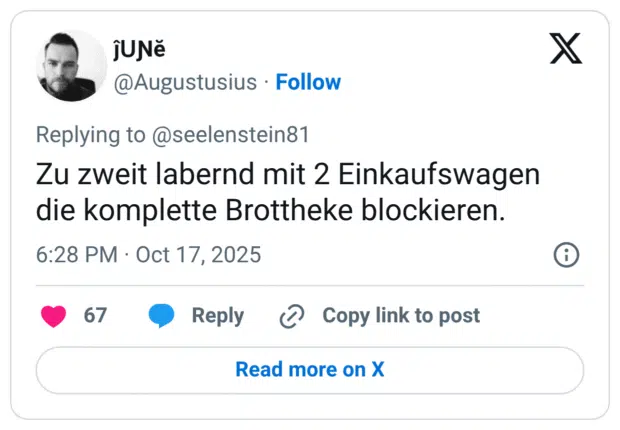The image size is (620, 430).
Task: Open the @Augustusius handle link
Action: (187, 82)
